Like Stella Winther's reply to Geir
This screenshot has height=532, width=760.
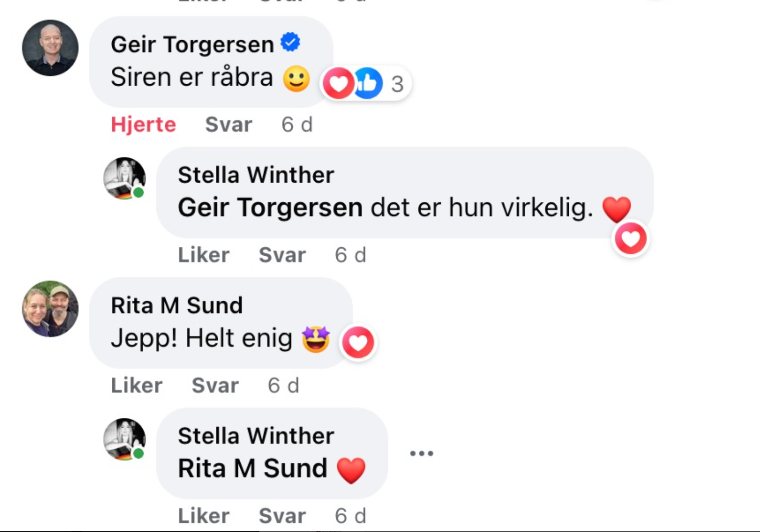(203, 255)
